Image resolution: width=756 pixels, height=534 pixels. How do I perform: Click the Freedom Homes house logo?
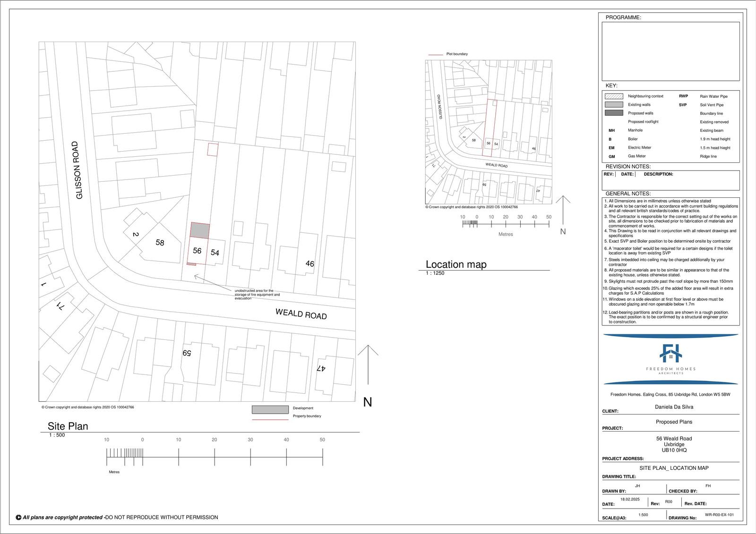(x=670, y=353)
